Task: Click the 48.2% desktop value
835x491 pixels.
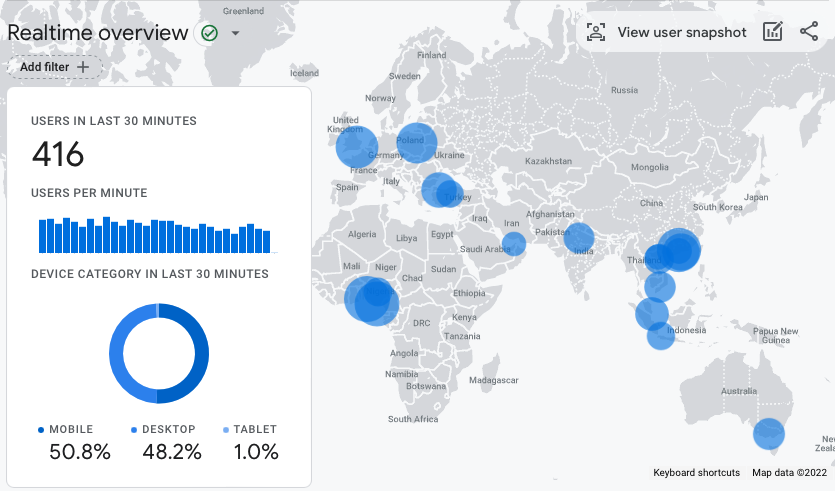Action: pyautogui.click(x=172, y=452)
